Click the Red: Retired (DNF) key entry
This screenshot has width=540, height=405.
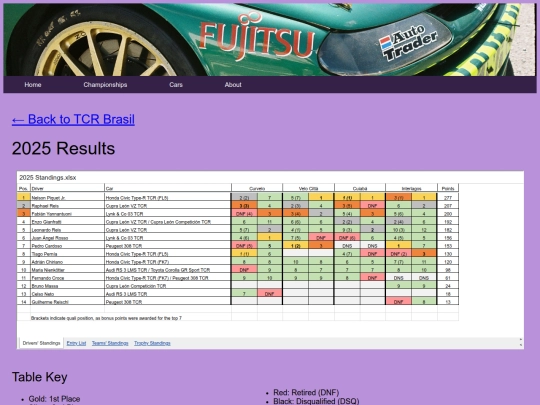pos(306,392)
